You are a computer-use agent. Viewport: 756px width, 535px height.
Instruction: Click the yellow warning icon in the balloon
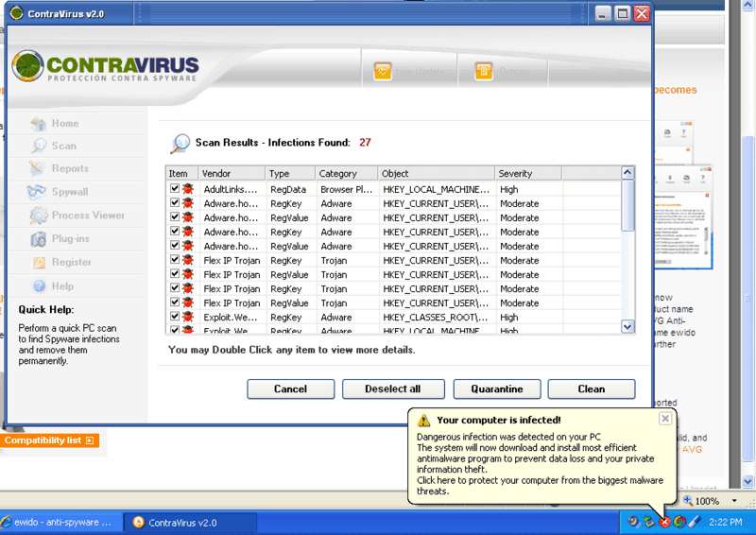[423, 421]
